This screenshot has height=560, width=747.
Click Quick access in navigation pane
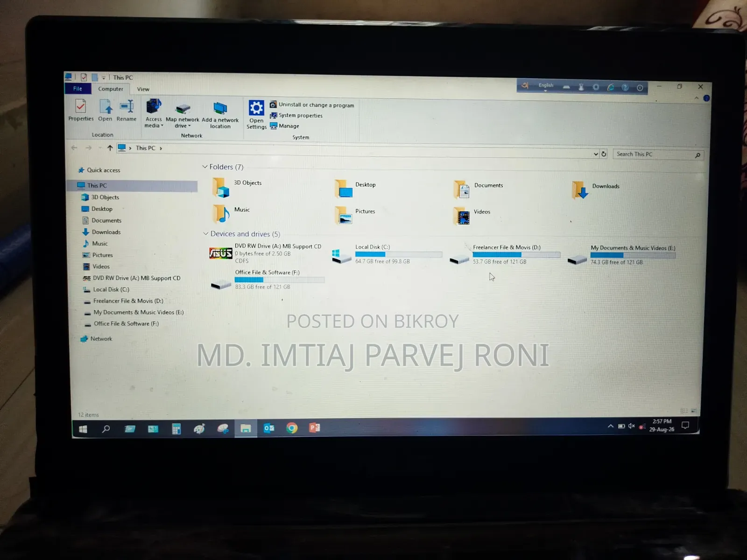(99, 170)
